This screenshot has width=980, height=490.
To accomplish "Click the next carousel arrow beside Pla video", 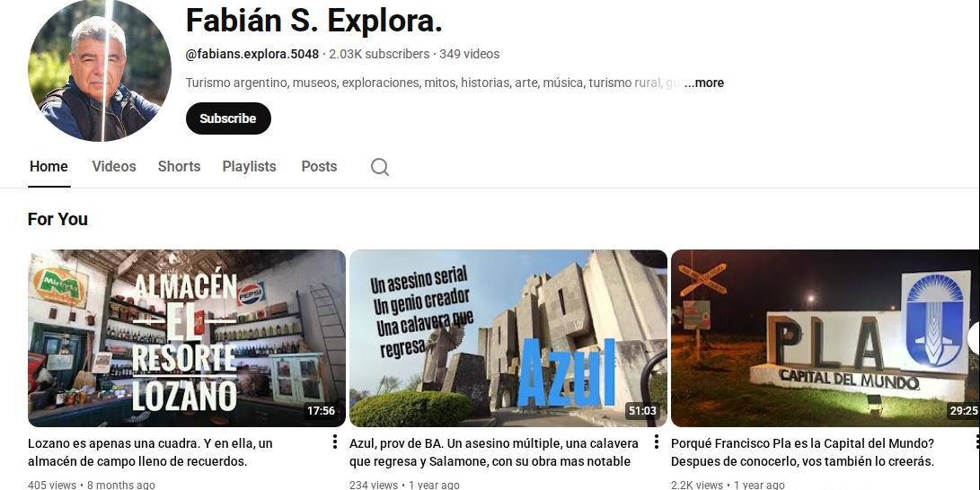I will tap(975, 338).
